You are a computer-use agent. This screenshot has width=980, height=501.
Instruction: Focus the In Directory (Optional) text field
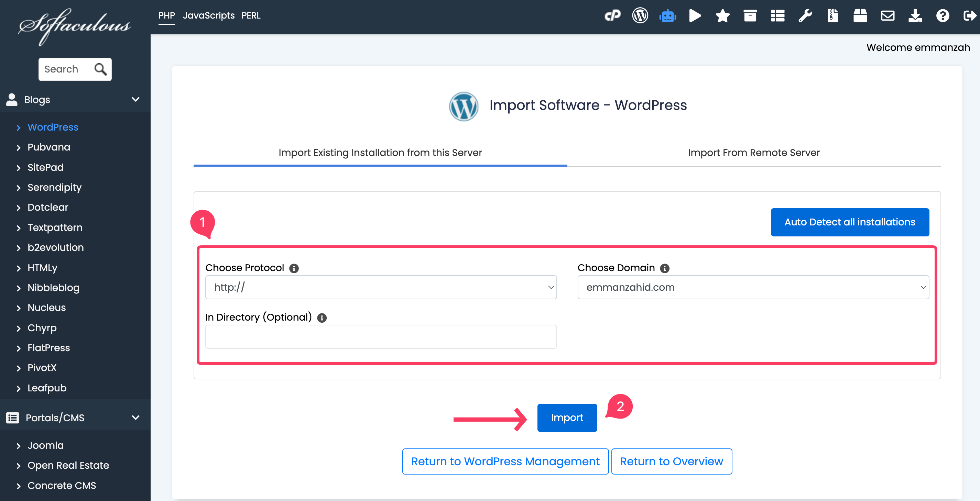[381, 336]
